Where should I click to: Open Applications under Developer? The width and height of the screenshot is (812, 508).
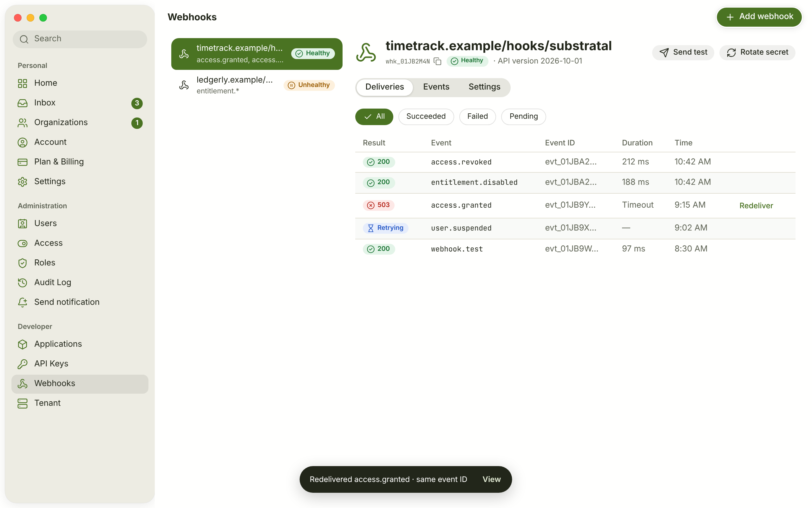pos(80,344)
